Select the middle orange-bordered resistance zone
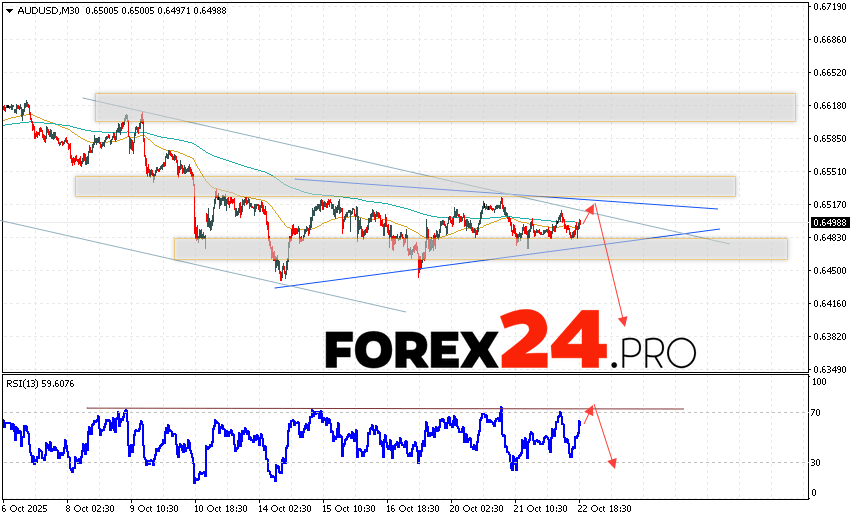Screen dimensions: 854x520 pos(405,186)
